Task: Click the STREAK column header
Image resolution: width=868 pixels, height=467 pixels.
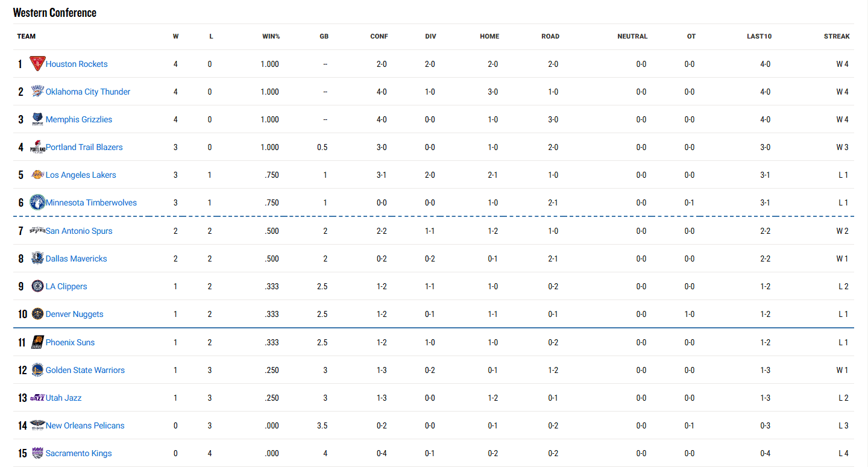Action: (x=837, y=36)
